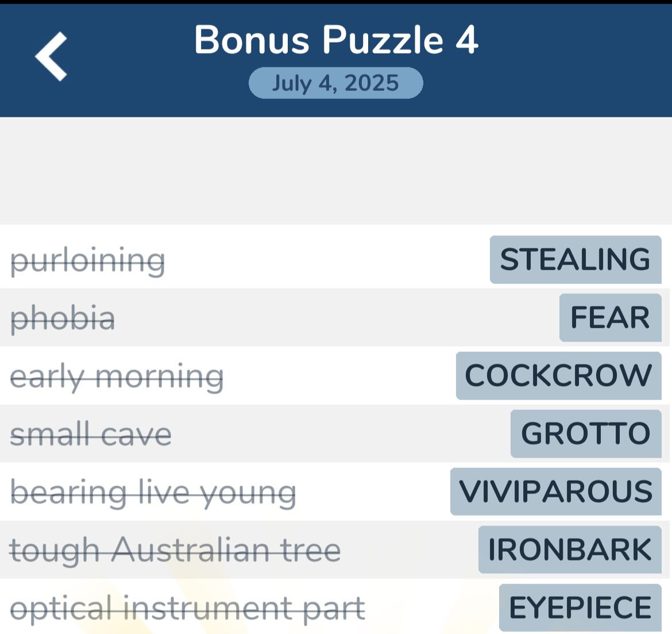This screenshot has width=672, height=634.
Task: Select the FEAR answer tile
Action: [610, 317]
